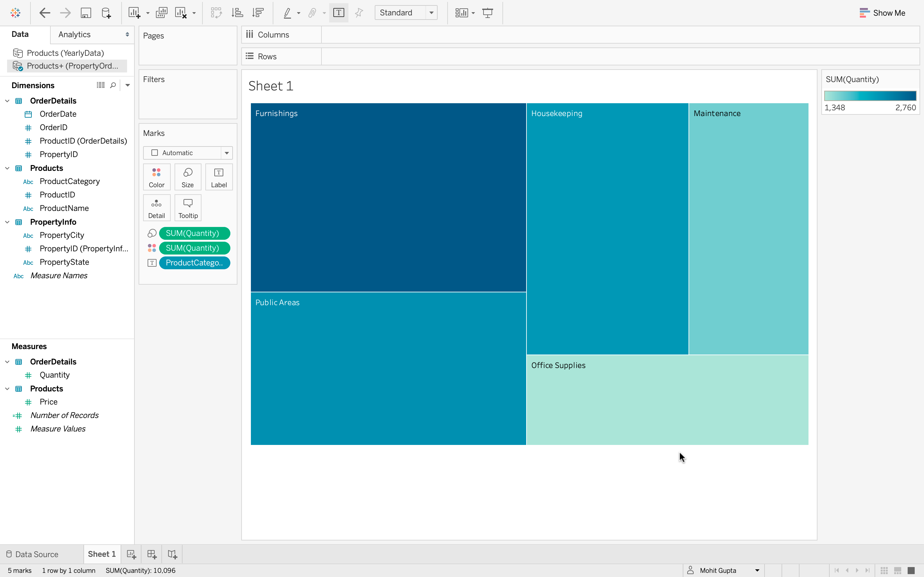This screenshot has width=924, height=577.
Task: Click the Sort Descending toolbar icon
Action: click(258, 13)
